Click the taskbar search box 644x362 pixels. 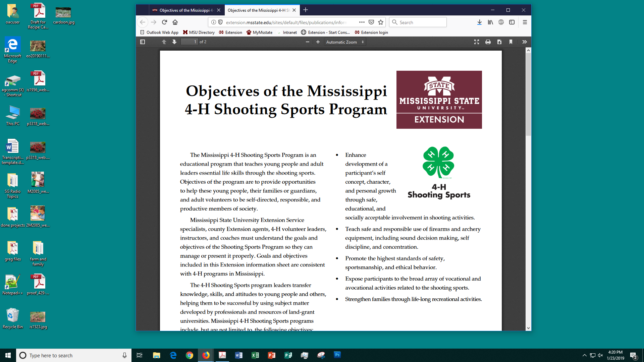pos(74,355)
